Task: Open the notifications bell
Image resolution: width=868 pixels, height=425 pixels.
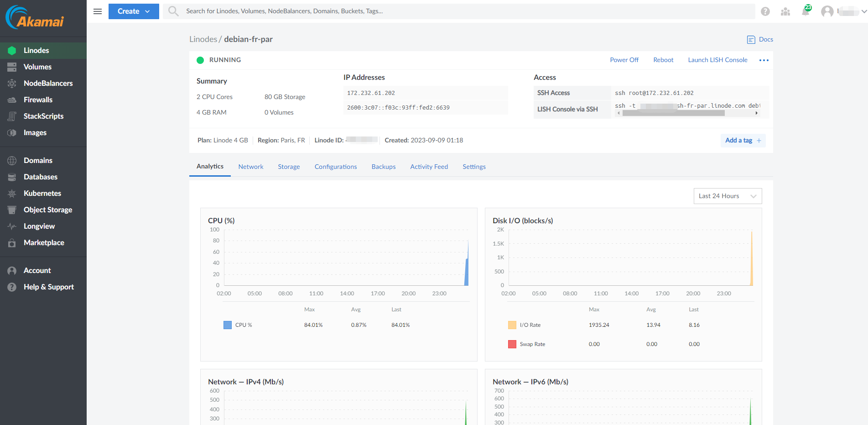Action: (x=806, y=11)
